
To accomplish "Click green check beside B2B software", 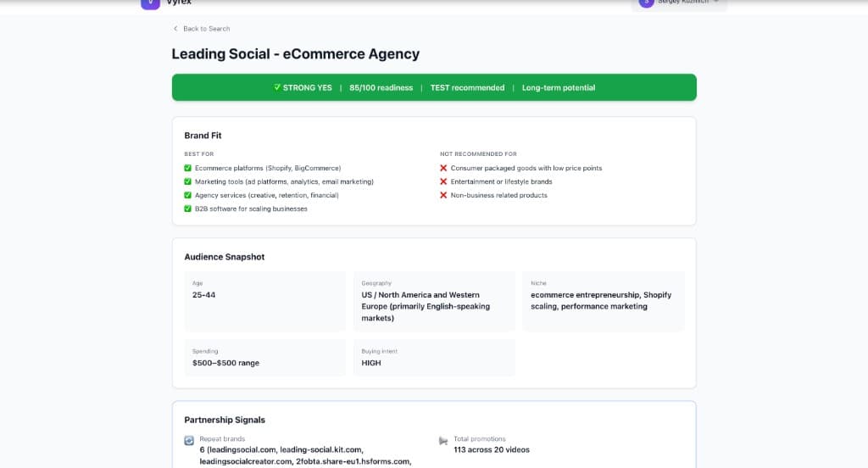I will 187,209.
